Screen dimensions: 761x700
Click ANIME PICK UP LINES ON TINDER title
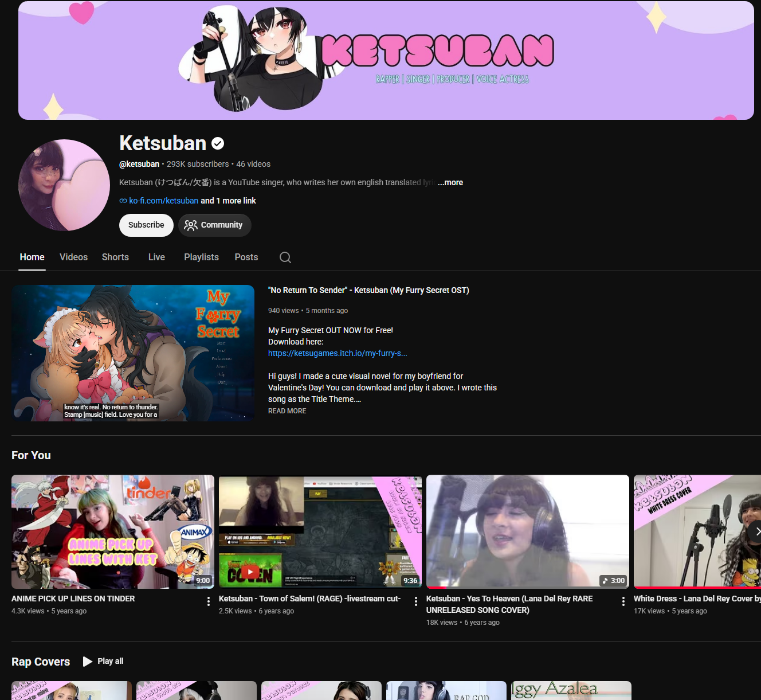73,599
